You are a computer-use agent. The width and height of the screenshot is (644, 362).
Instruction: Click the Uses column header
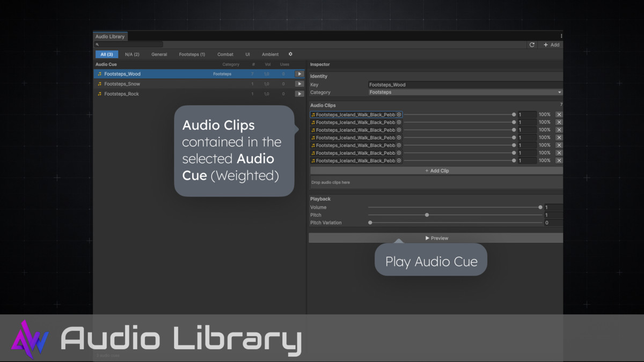click(284, 64)
